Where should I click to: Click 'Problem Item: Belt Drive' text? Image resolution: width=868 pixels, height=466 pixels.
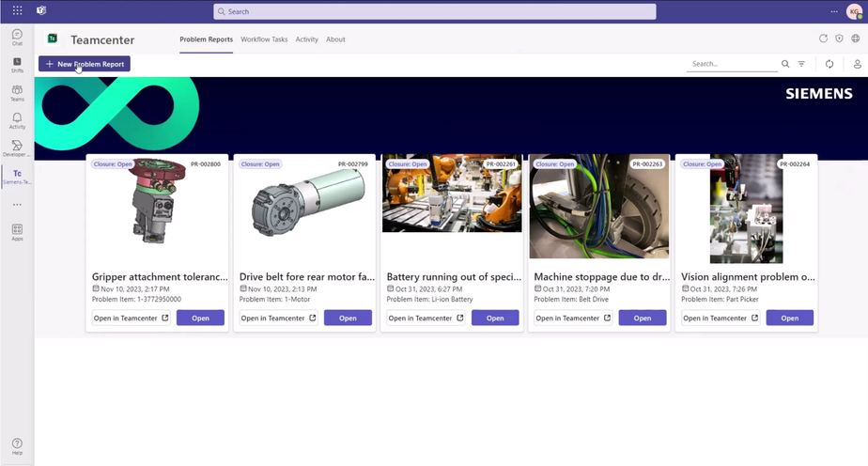coord(571,300)
